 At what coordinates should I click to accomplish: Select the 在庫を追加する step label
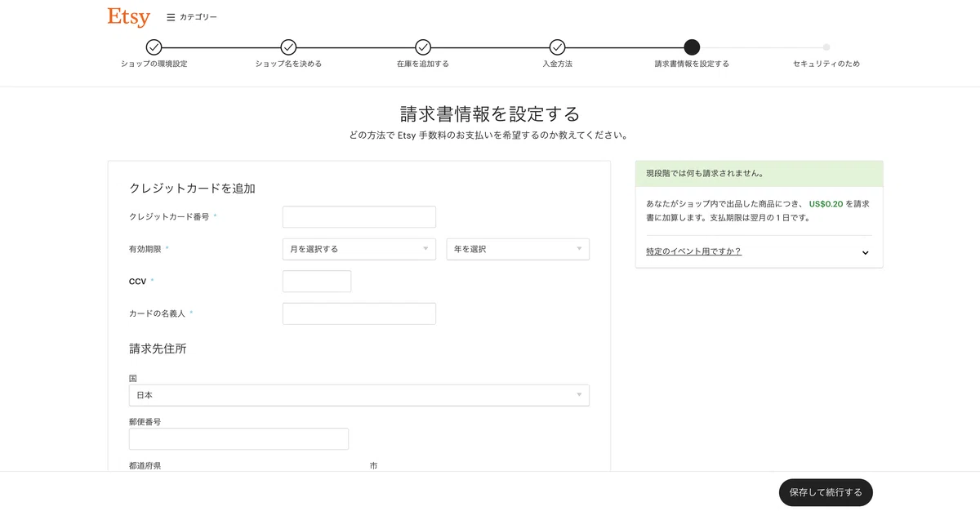click(x=422, y=64)
